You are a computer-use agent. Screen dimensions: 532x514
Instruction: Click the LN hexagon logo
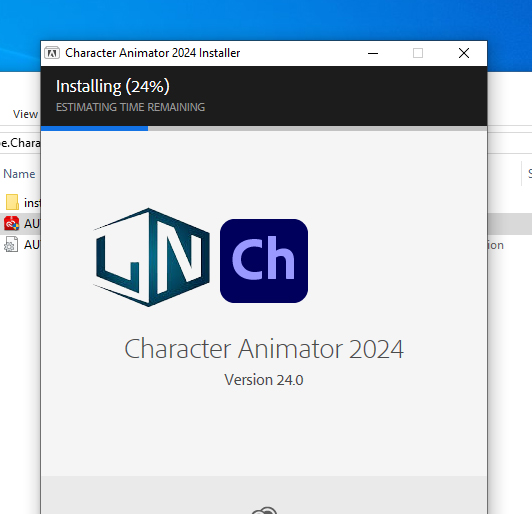151,257
